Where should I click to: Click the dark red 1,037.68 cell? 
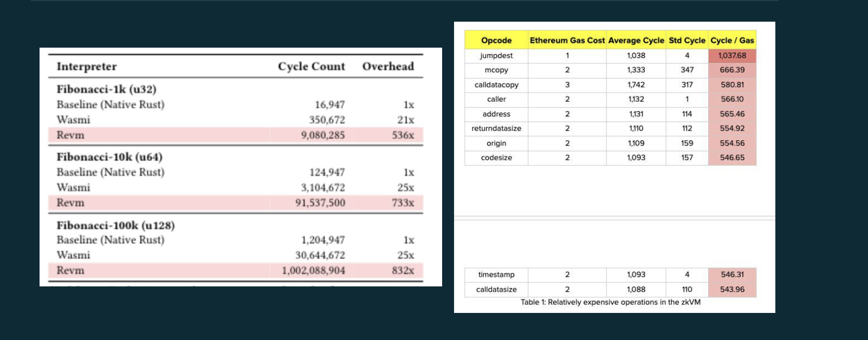(732, 55)
